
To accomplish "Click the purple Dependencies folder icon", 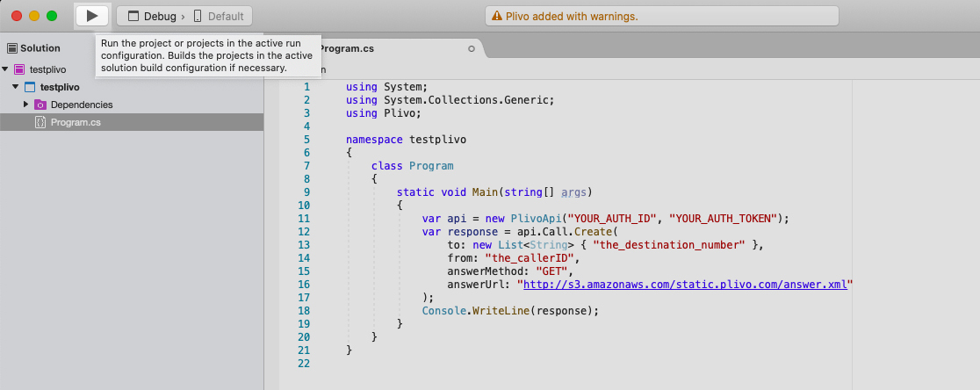I will tap(40, 105).
